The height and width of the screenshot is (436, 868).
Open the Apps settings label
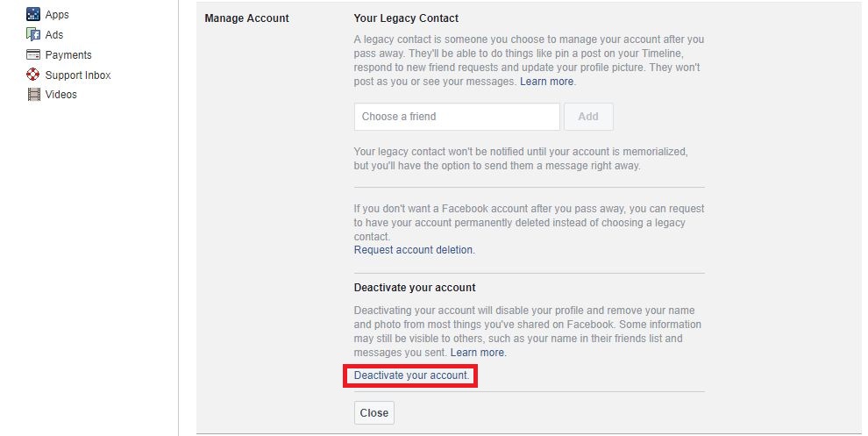[x=57, y=15]
